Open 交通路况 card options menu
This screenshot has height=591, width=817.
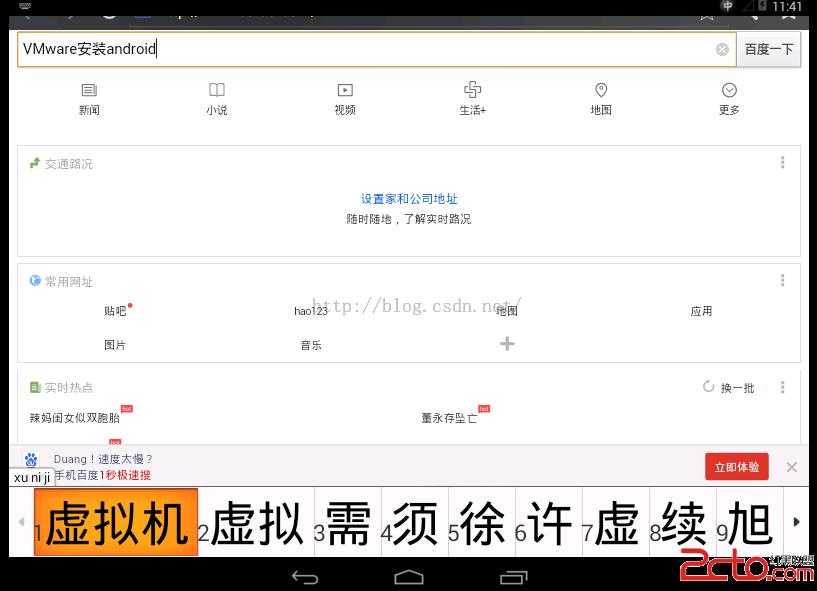pyautogui.click(x=782, y=162)
